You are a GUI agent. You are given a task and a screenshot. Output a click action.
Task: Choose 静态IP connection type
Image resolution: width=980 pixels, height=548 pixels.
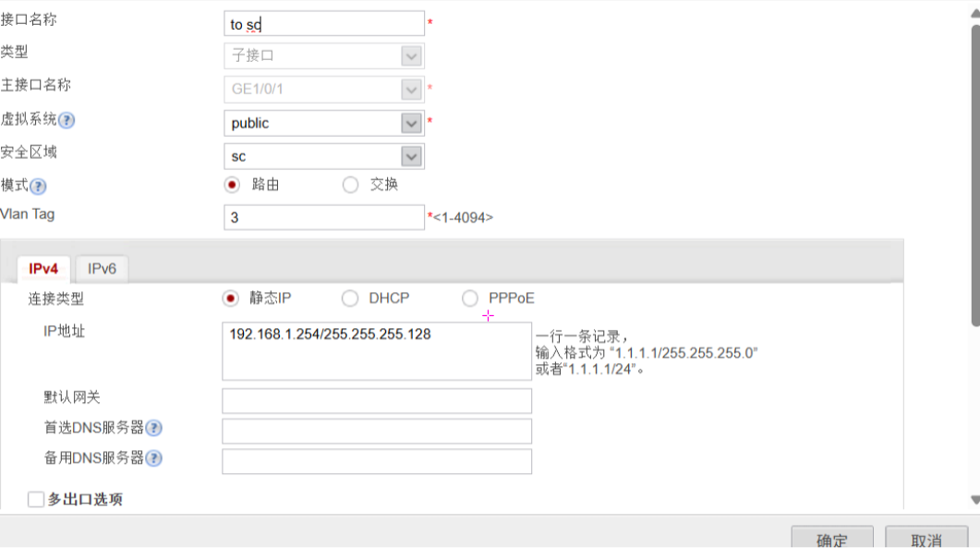[231, 298]
